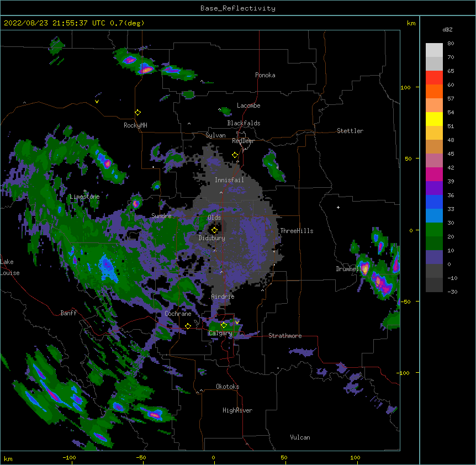Click the strong storm cell southeast of Drumheller

pyautogui.click(x=381, y=284)
